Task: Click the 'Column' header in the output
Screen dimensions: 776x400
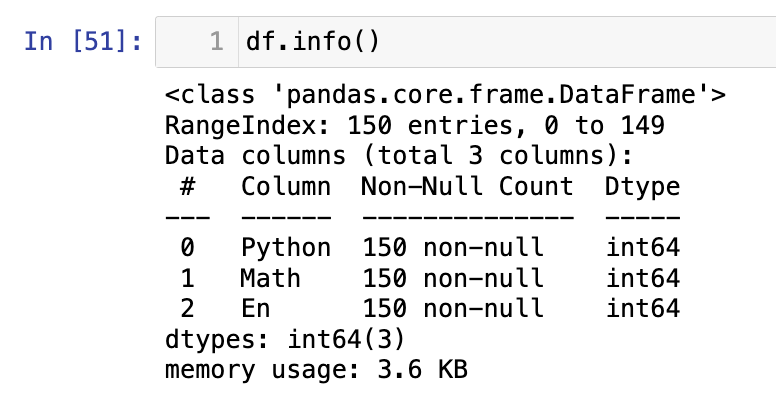Action: pyautogui.click(x=285, y=187)
